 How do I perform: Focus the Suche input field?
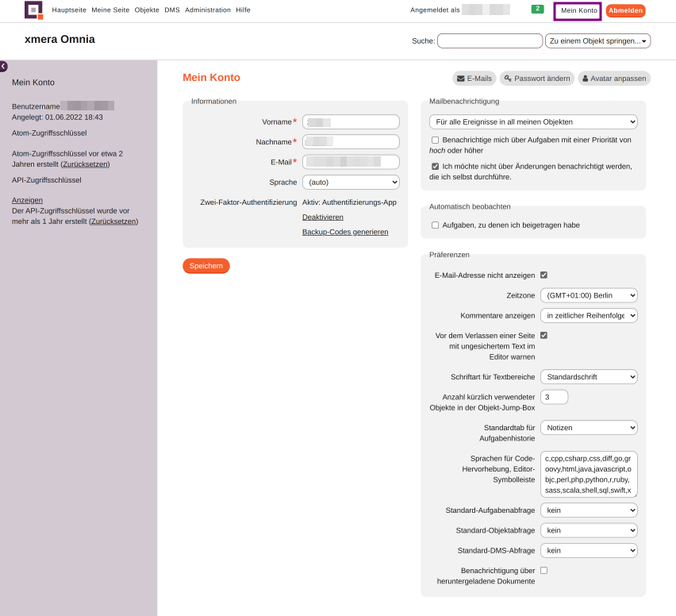pos(490,41)
